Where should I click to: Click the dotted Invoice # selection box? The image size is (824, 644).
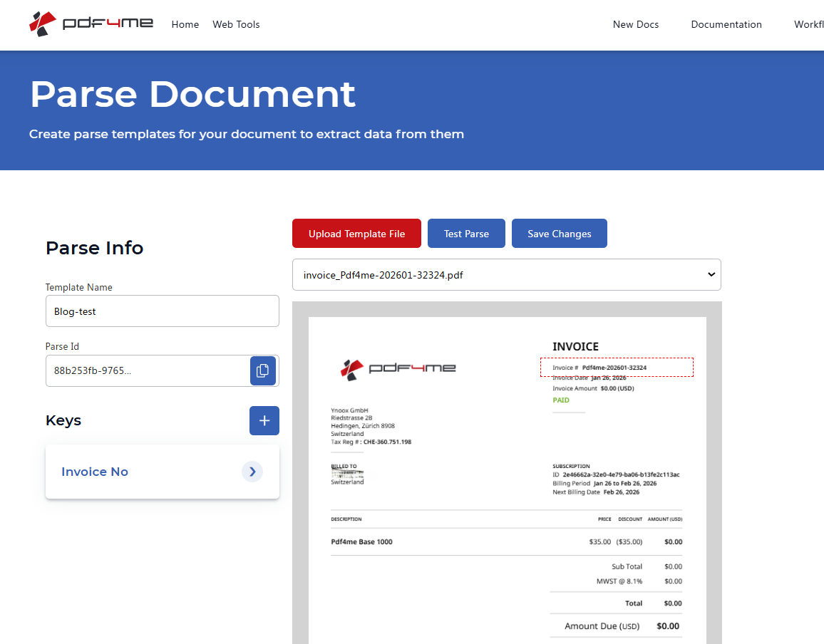point(617,367)
